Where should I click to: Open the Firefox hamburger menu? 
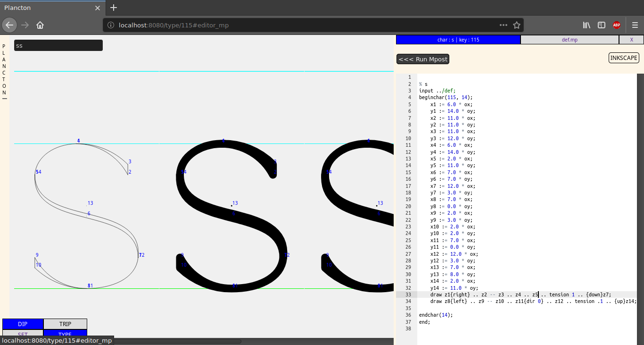tap(635, 25)
